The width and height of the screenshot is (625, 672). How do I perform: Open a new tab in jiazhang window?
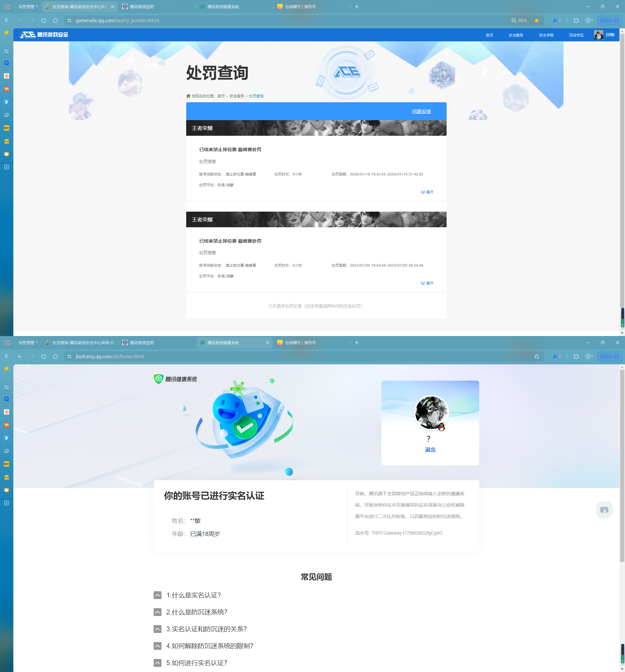357,343
